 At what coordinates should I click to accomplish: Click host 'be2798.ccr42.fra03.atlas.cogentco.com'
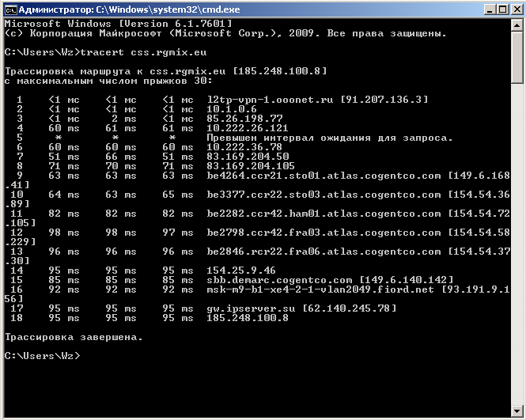[x=324, y=233]
